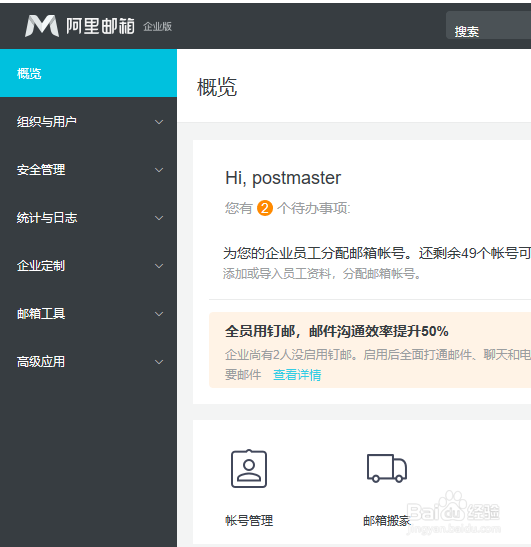Click the 帐号管理 label
531x547 pixels.
coord(249,520)
